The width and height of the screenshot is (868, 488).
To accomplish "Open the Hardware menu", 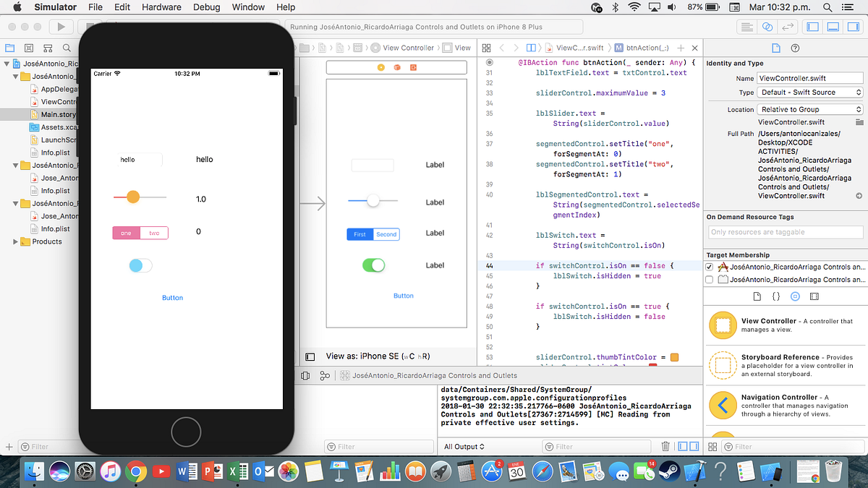I will pos(161,7).
